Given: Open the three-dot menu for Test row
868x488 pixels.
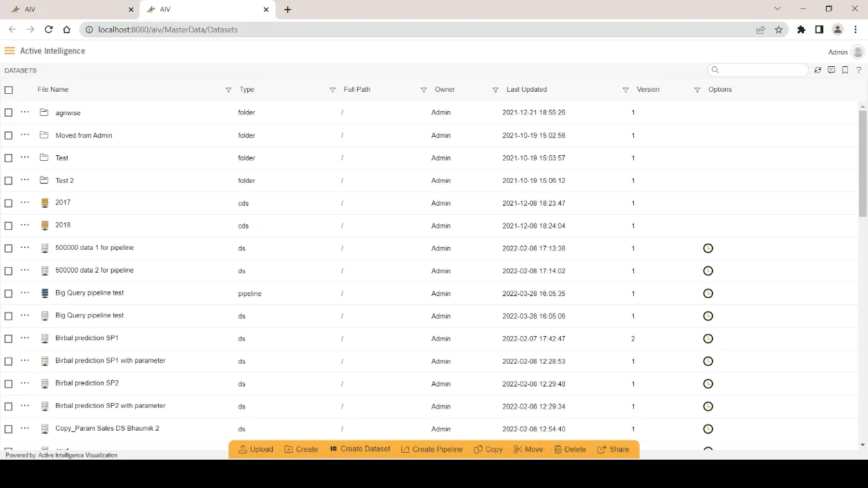Looking at the screenshot, I should tap(25, 157).
